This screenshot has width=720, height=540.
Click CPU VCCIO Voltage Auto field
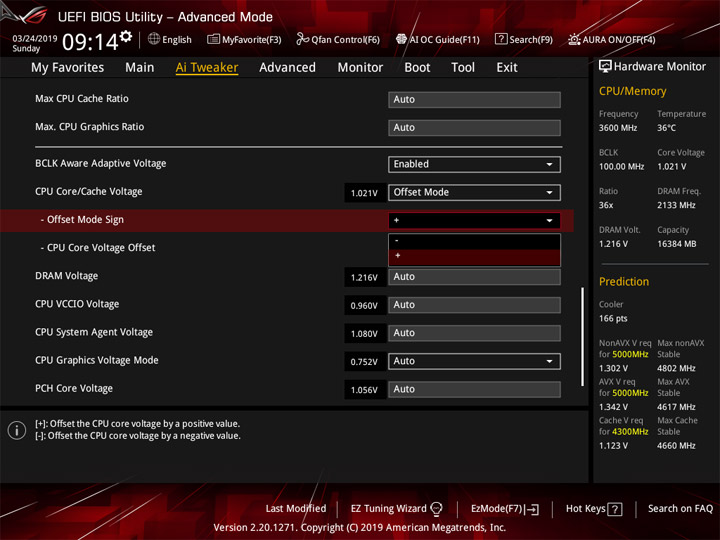click(474, 305)
